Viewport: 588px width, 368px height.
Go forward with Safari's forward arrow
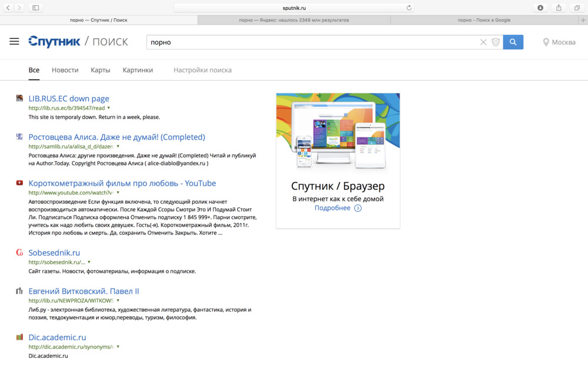(x=19, y=8)
